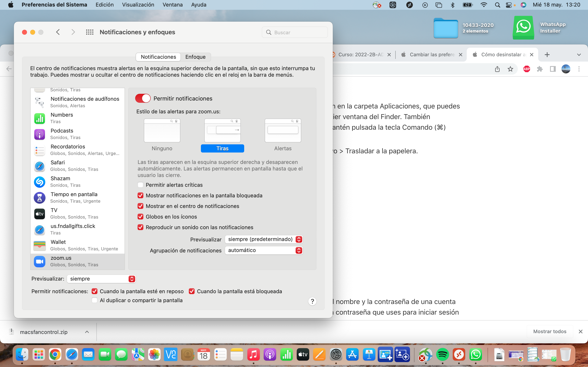Open Spotify from the Dock
588x367 pixels.
[442, 355]
